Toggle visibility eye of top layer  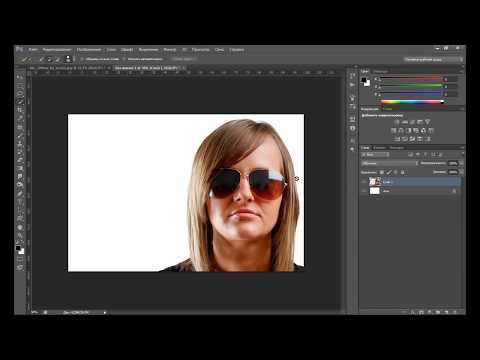tap(364, 182)
